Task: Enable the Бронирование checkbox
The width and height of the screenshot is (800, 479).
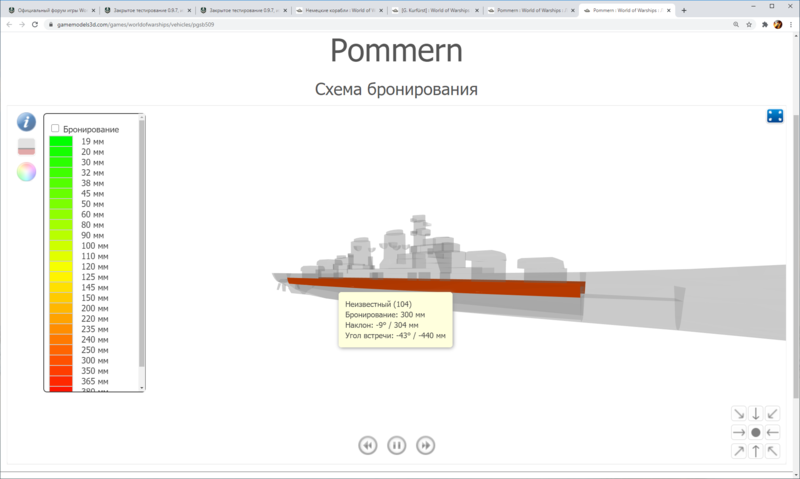Action: [56, 129]
